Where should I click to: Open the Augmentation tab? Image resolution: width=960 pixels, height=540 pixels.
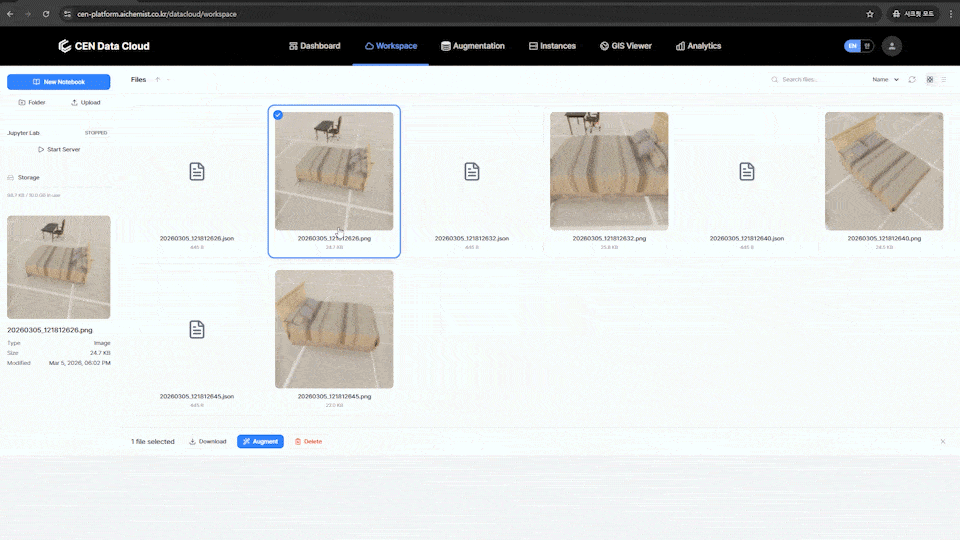(x=473, y=46)
